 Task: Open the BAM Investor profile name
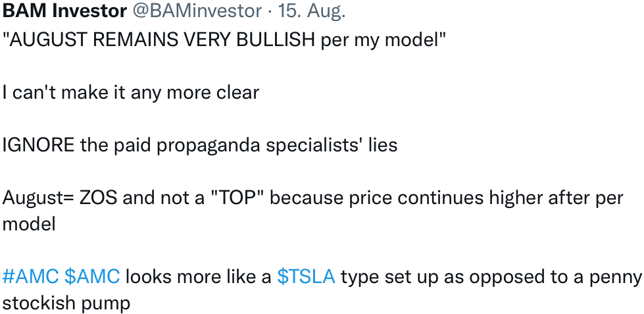click(64, 11)
